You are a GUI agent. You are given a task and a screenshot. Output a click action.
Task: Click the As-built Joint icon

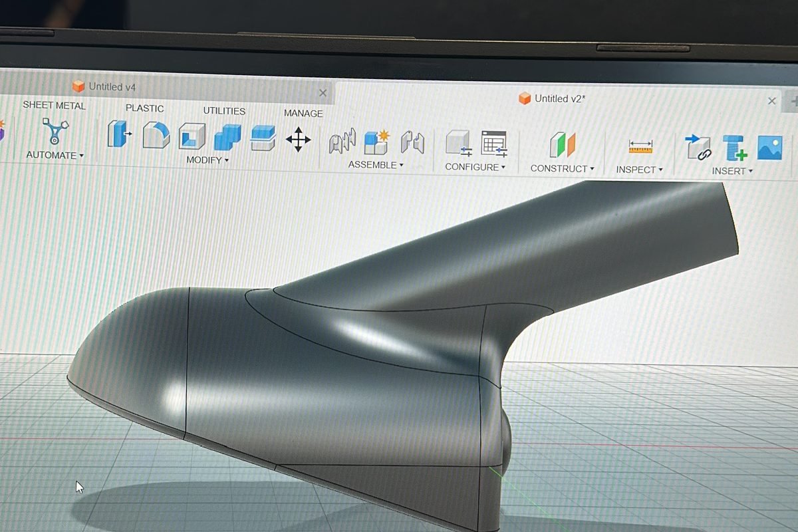pyautogui.click(x=412, y=143)
